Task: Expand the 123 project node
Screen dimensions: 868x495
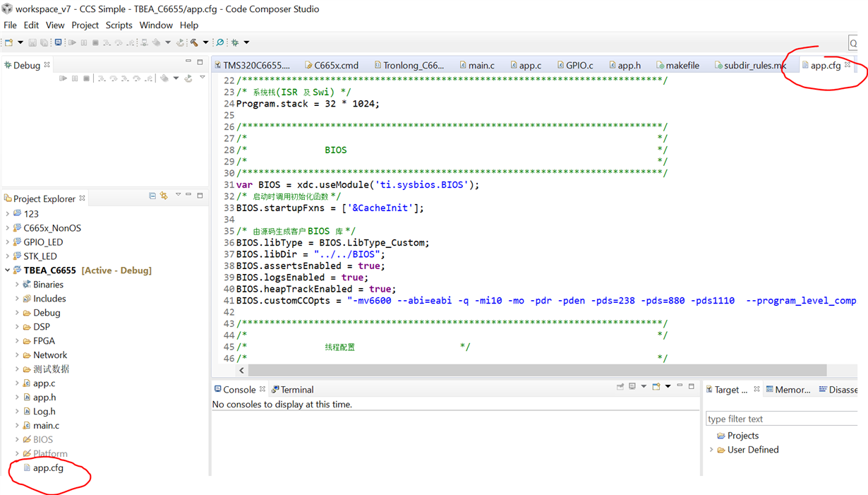Action: click(8, 213)
